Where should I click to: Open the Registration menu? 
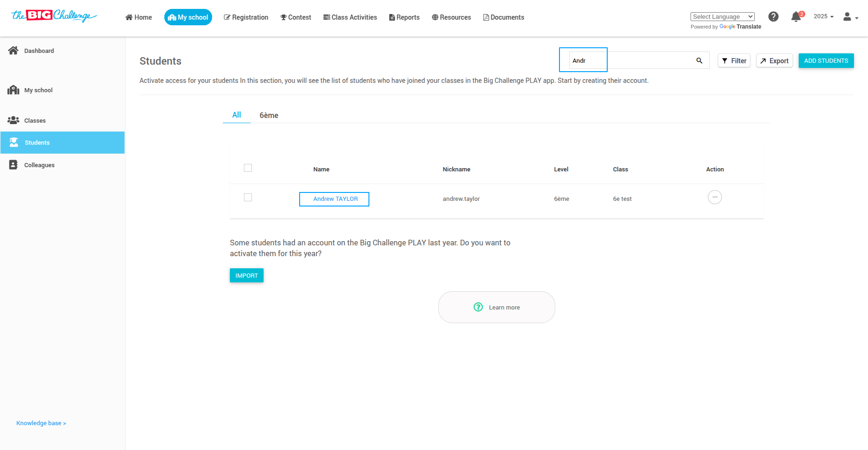[x=246, y=17]
